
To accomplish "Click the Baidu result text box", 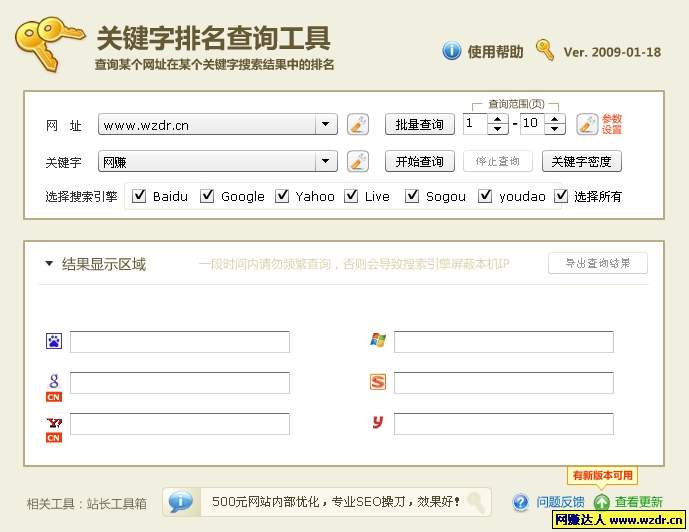I will click(x=180, y=342).
